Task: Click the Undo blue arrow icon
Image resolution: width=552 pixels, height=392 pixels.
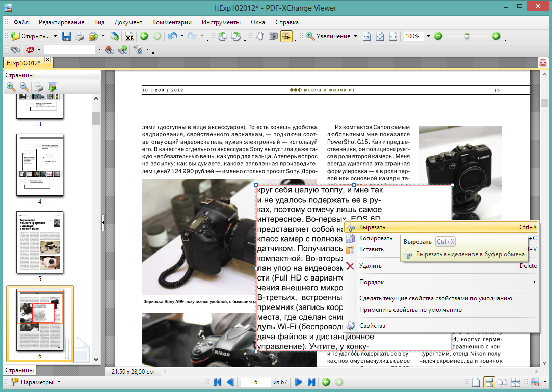Action: (x=172, y=36)
